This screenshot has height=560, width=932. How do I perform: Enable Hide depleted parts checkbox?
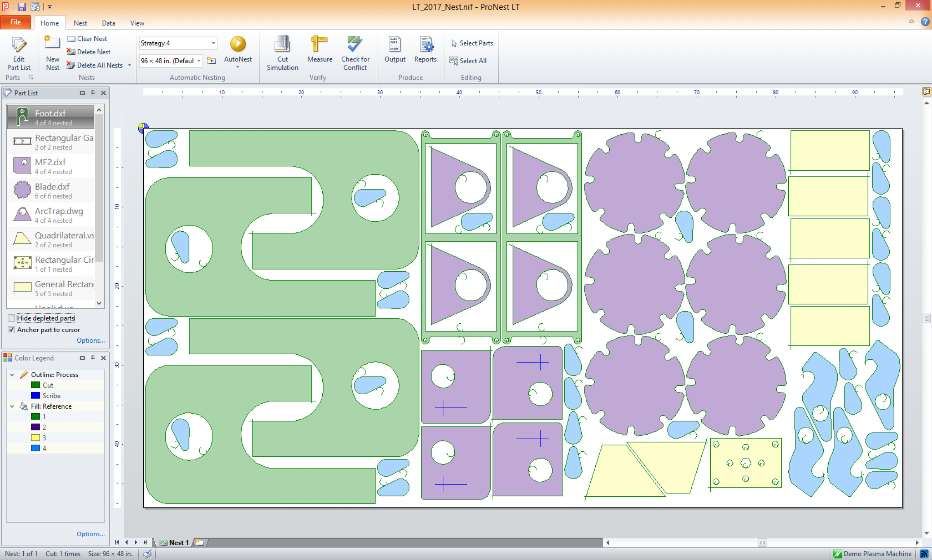tap(12, 318)
